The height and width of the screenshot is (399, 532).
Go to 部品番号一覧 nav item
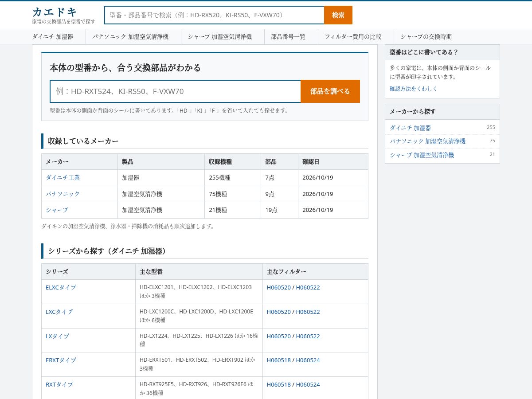click(288, 37)
